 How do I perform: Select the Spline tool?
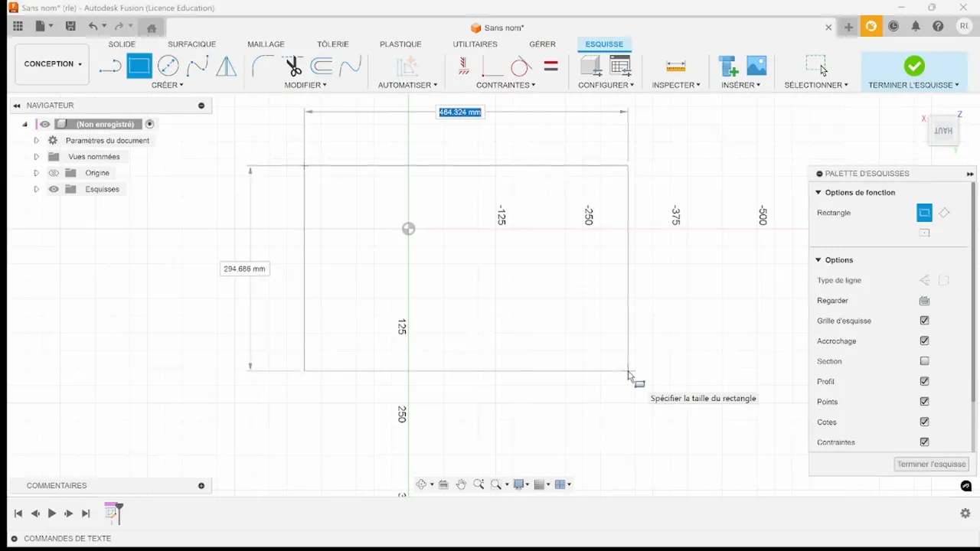click(198, 67)
